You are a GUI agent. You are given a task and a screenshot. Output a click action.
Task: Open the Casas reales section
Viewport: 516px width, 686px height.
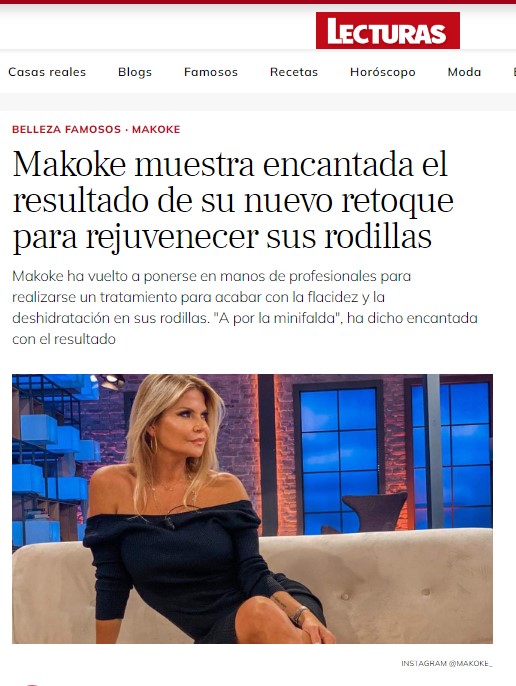click(47, 72)
